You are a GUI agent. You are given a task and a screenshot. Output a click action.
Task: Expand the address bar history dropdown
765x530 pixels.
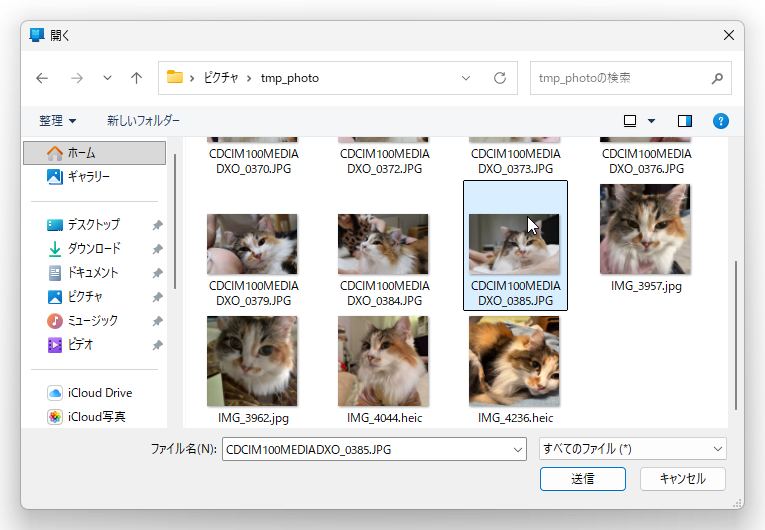466,78
